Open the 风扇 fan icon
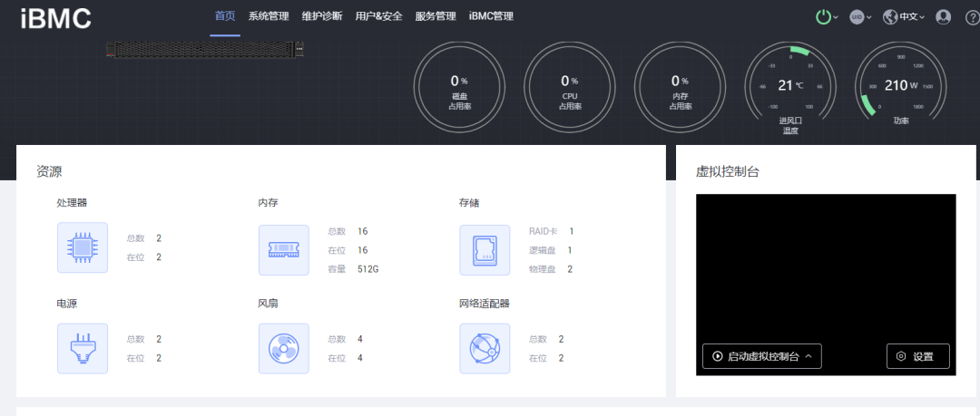 click(284, 349)
